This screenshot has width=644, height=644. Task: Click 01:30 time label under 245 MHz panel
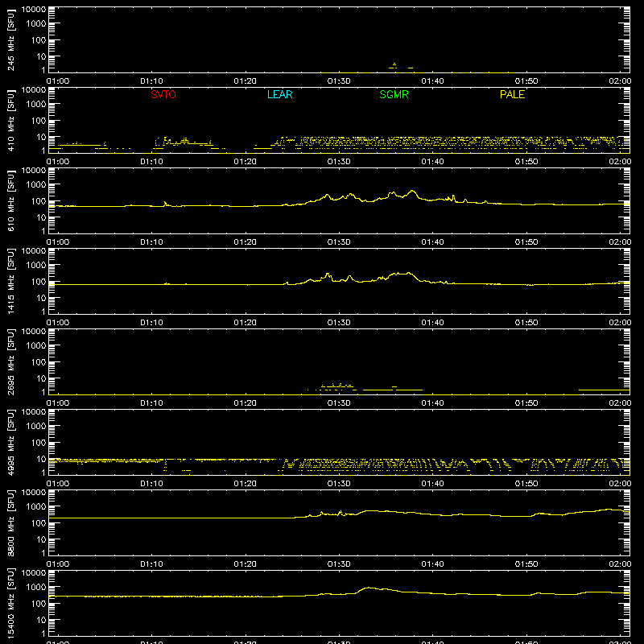tap(339, 81)
